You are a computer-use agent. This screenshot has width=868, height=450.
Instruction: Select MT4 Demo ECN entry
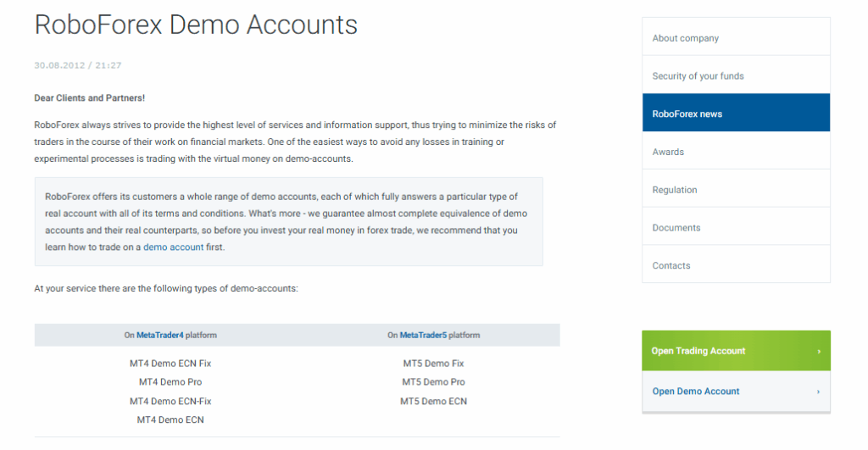click(x=170, y=419)
